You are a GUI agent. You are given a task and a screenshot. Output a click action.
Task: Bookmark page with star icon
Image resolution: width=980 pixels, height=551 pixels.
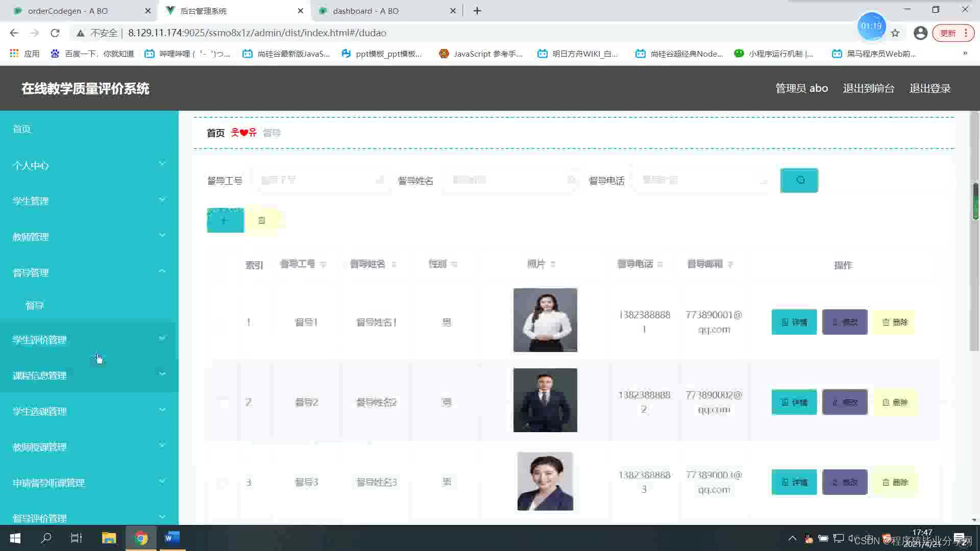[895, 33]
